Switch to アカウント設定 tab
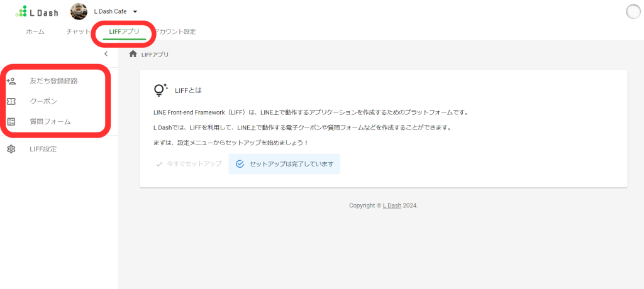Image resolution: width=644 pixels, height=289 pixels. click(x=175, y=31)
